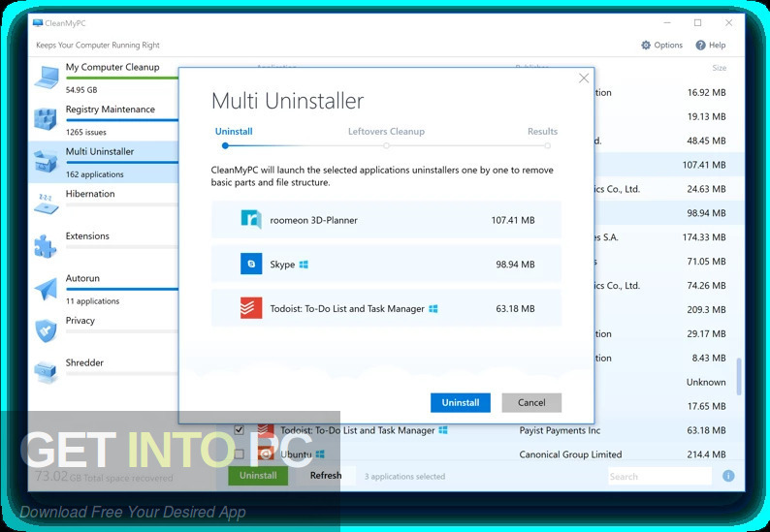Click the 209.3 MB size cell

pos(706,310)
